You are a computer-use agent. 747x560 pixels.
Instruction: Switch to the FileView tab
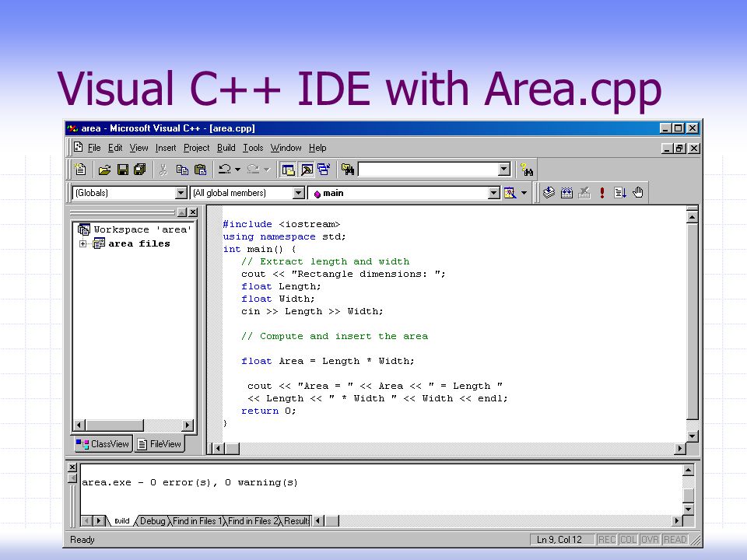coord(160,444)
